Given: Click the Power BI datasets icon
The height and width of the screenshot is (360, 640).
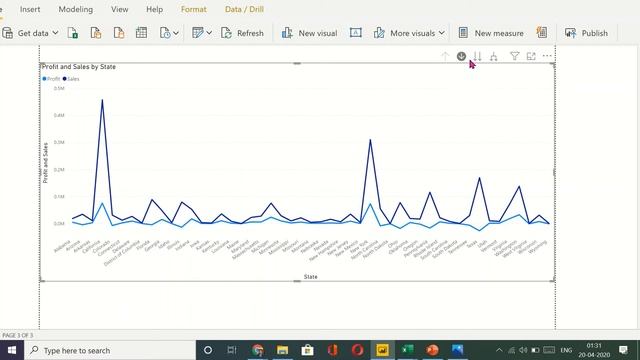Looking at the screenshot, I should click(96, 33).
